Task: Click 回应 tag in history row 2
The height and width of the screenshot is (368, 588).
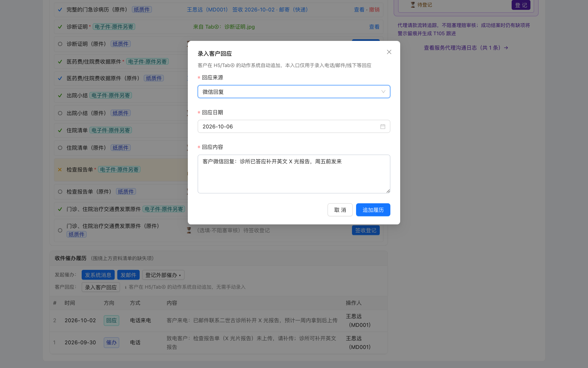Action: (x=111, y=320)
